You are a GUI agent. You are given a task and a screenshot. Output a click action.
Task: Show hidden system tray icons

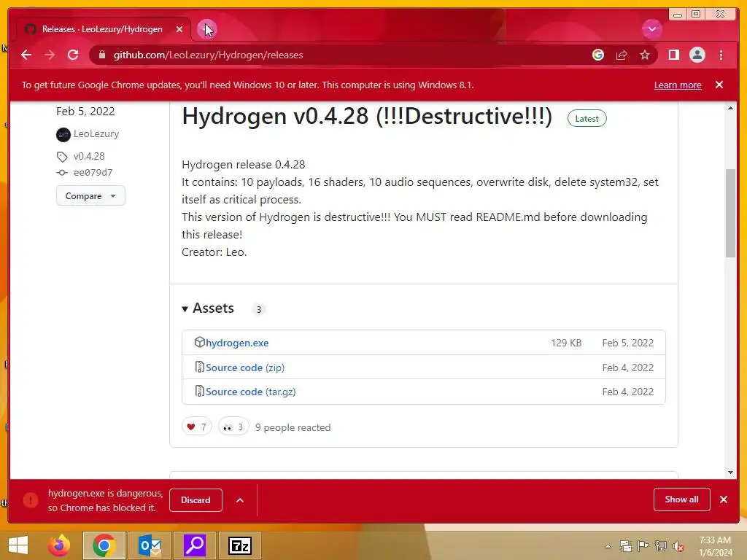click(x=608, y=546)
